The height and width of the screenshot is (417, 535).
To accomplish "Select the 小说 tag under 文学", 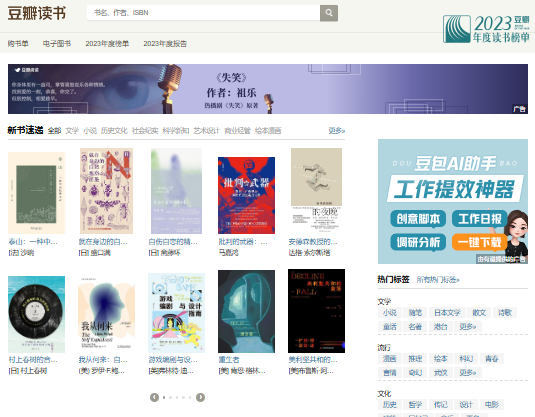I will tap(390, 313).
